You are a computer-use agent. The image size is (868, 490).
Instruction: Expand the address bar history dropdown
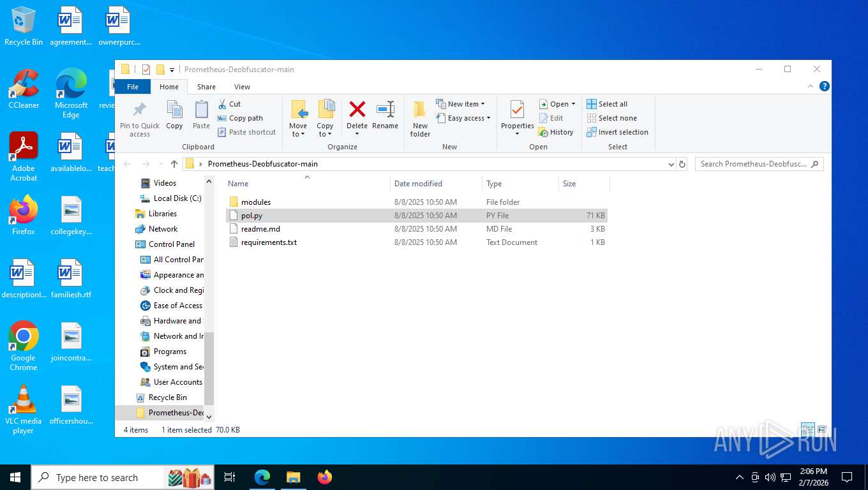coord(671,164)
